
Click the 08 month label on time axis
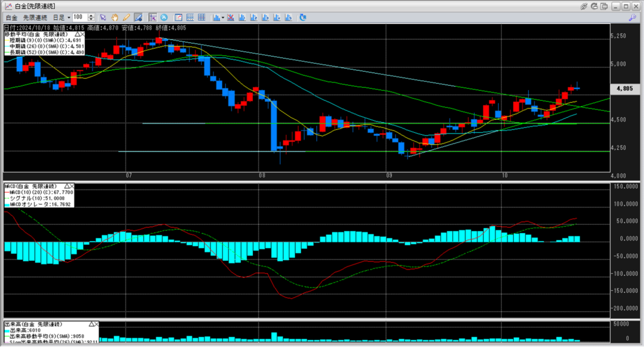(262, 176)
